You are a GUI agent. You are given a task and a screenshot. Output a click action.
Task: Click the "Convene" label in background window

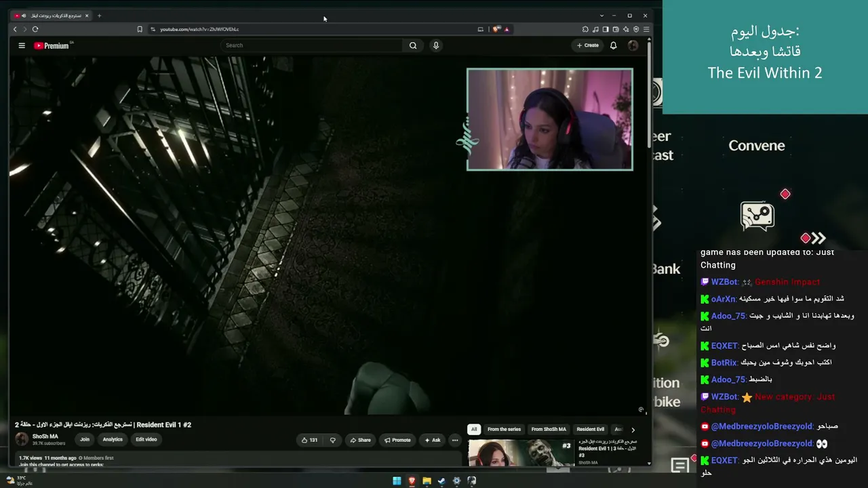pyautogui.click(x=757, y=146)
